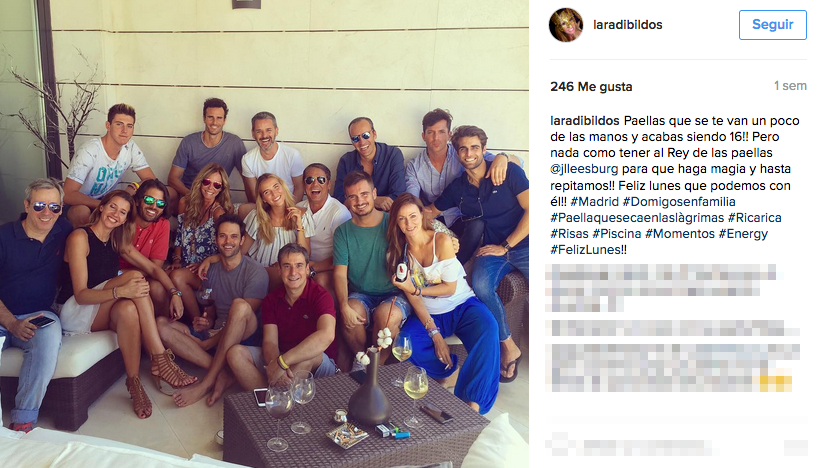Open the laradibildos username in header
This screenshot has width=821, height=468.
click(x=627, y=25)
